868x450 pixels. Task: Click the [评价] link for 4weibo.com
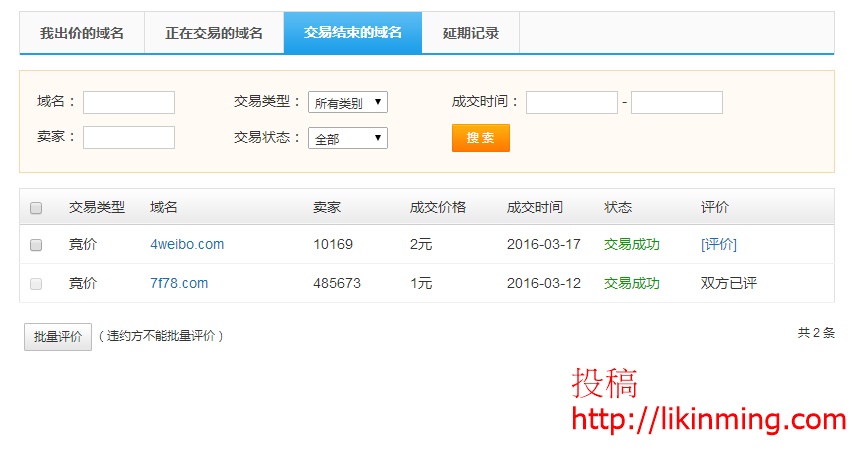coord(719,244)
